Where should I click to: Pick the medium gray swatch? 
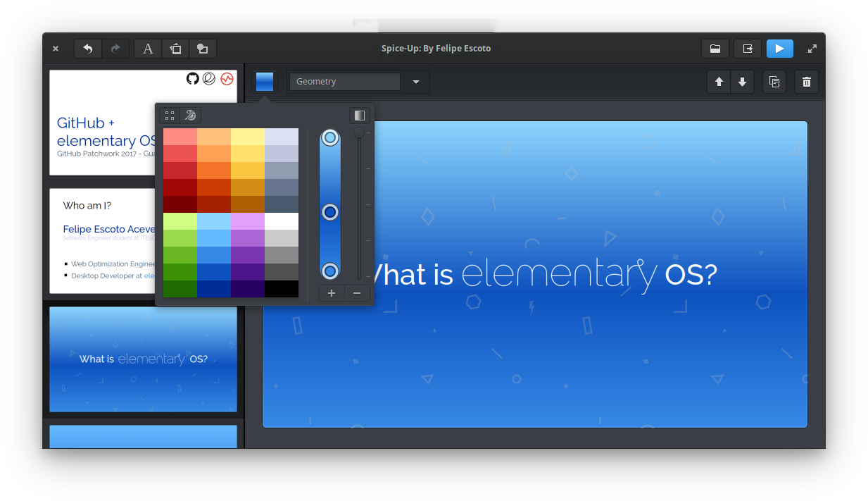(282, 255)
